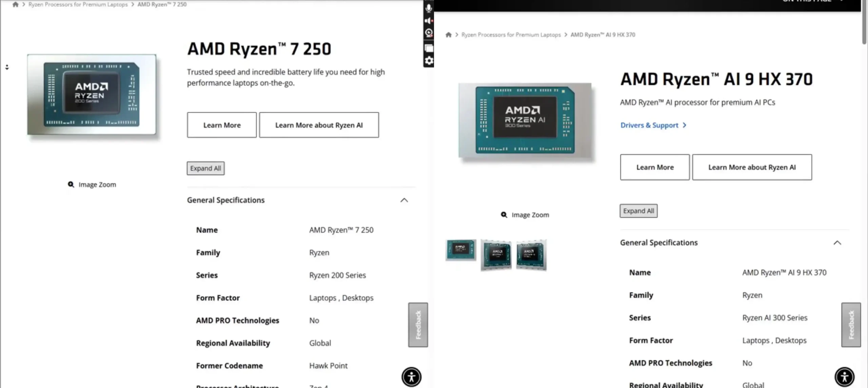
Task: Click Learn More about Ryzen AI on left page
Action: click(x=319, y=125)
